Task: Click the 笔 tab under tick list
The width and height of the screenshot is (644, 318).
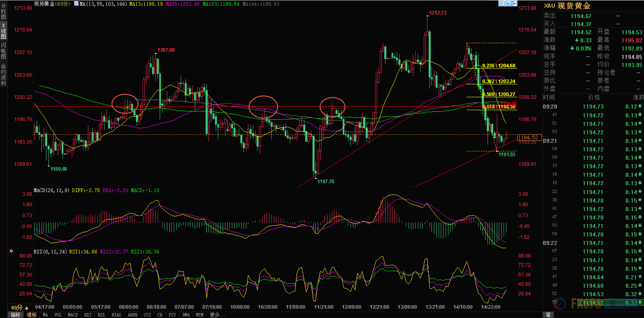Action: click(548, 315)
